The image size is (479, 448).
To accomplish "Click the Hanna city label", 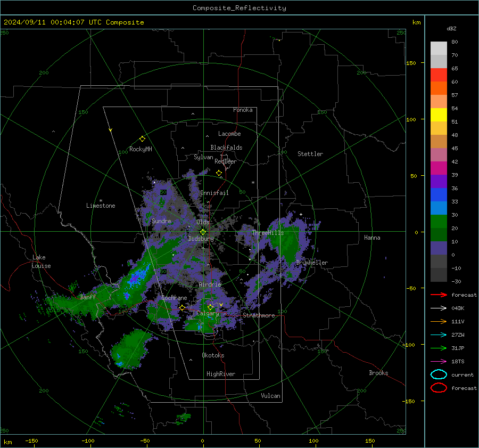I will [372, 238].
